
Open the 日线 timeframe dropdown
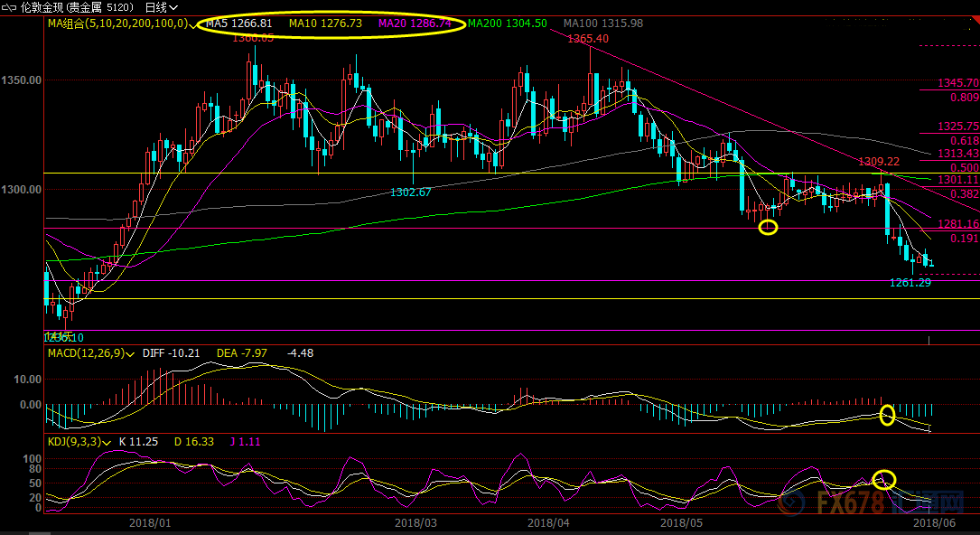coord(162,7)
